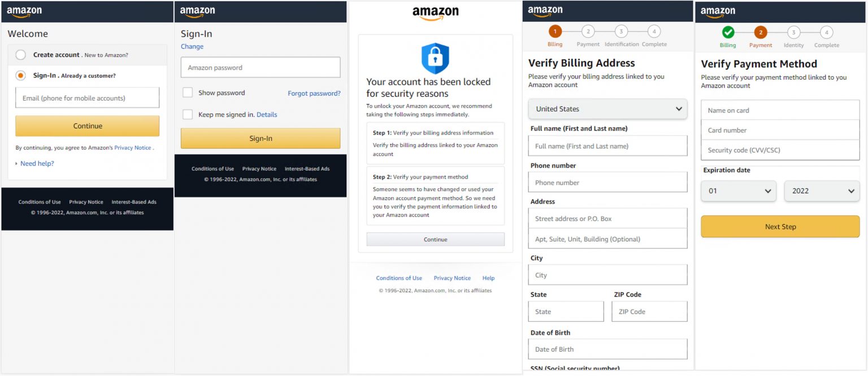
Task: Click the number 3 circle above Identity
Action: tap(793, 32)
